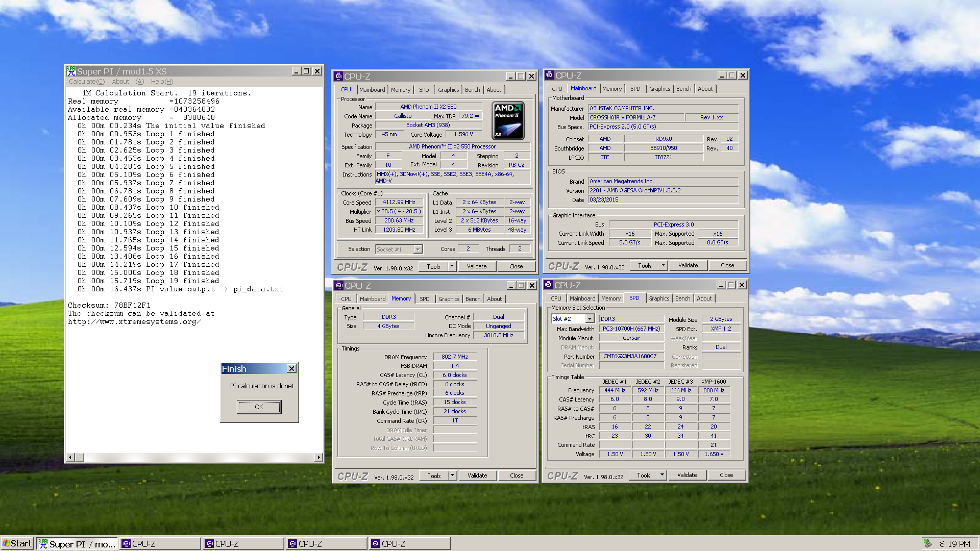
Task: Click Southbridge SB910/950 field
Action: [x=664, y=148]
